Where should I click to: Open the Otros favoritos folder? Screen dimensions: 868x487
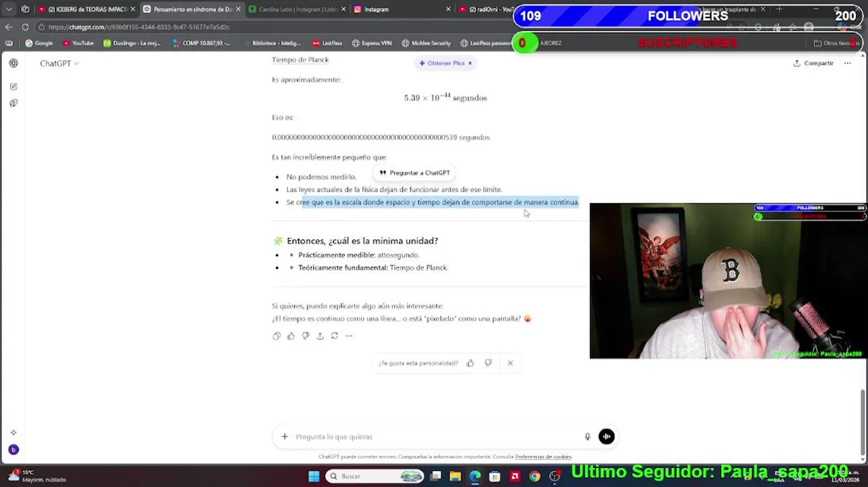point(836,43)
